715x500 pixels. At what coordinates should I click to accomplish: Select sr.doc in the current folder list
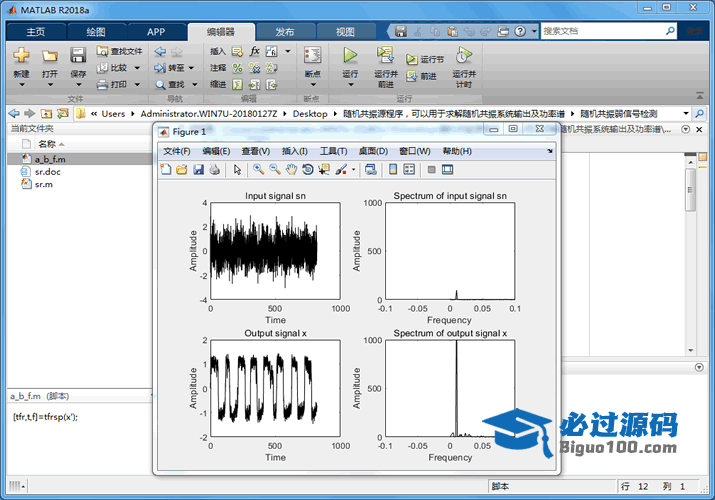47,172
